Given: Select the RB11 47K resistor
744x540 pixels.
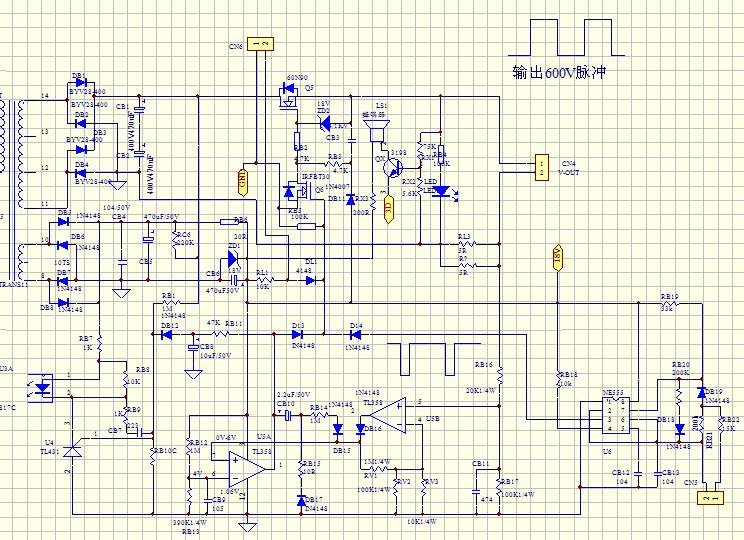Looking at the screenshot, I should point(221,334).
